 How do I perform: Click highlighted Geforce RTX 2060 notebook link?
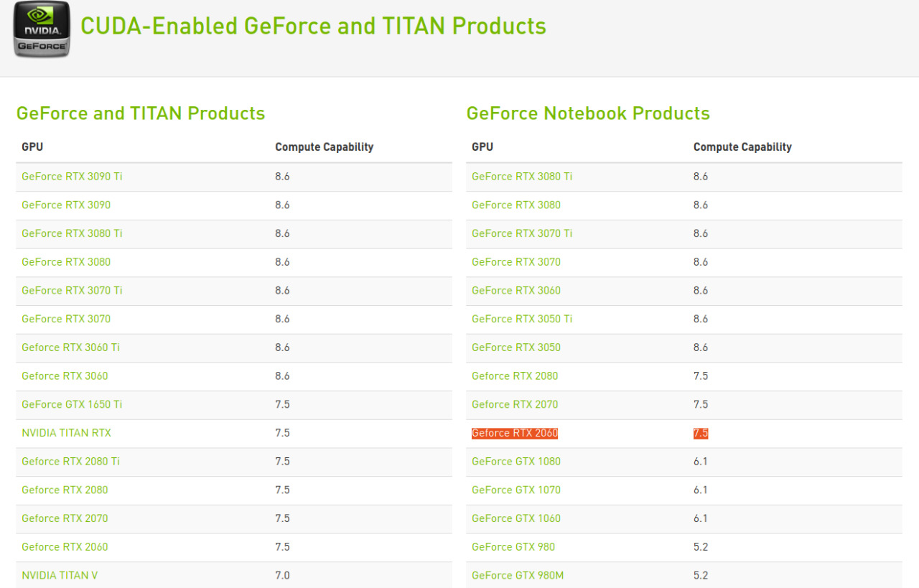515,433
